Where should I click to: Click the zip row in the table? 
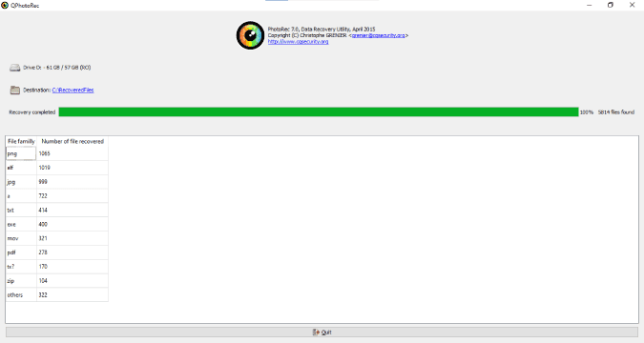[57, 281]
